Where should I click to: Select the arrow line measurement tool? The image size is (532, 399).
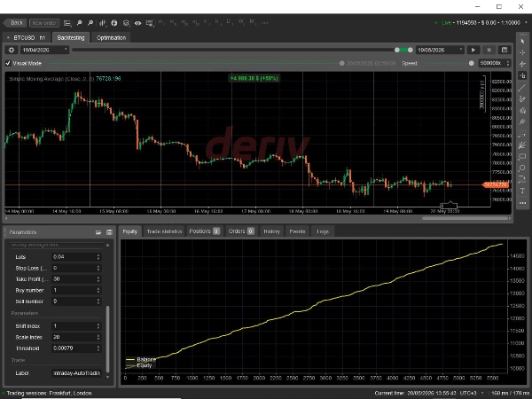[x=522, y=179]
